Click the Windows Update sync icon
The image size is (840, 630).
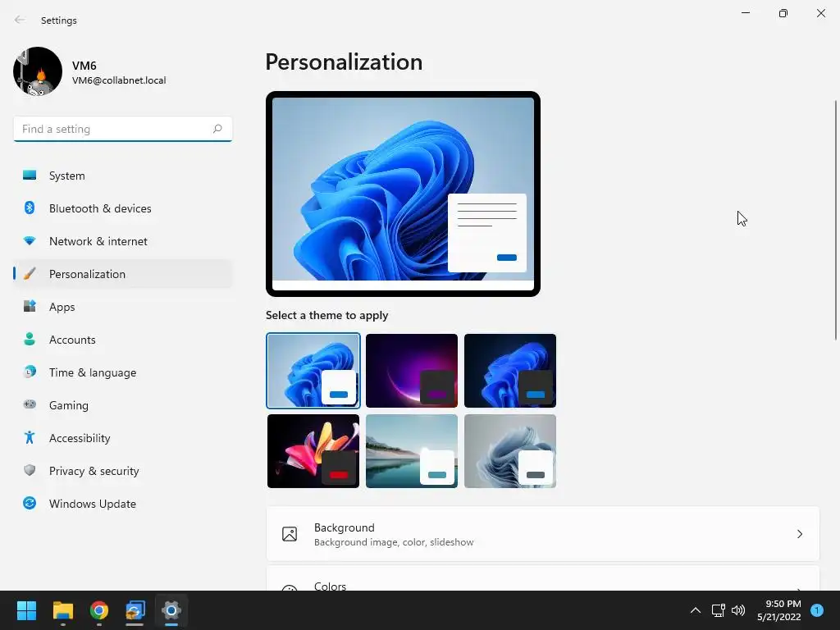[x=30, y=503]
